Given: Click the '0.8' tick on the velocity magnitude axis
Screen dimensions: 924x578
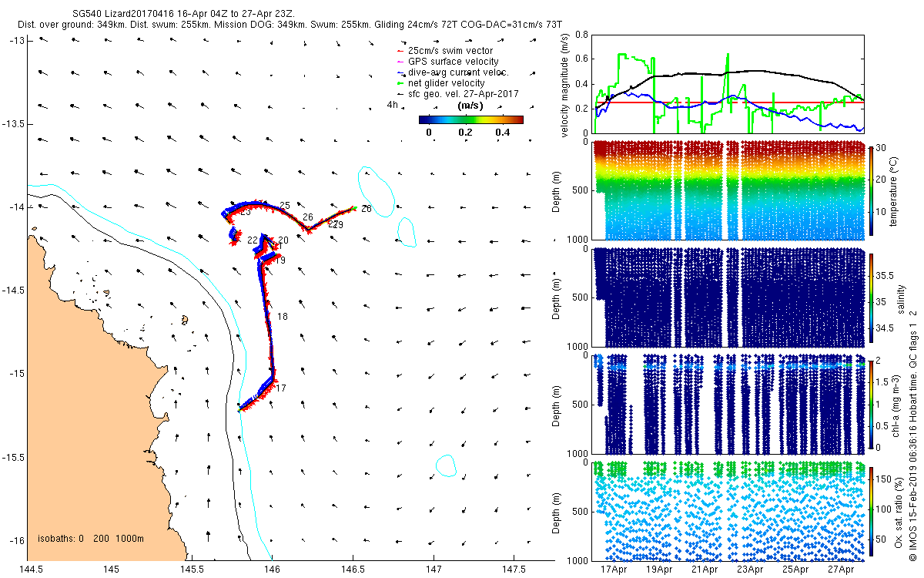Looking at the screenshot, I should (581, 35).
